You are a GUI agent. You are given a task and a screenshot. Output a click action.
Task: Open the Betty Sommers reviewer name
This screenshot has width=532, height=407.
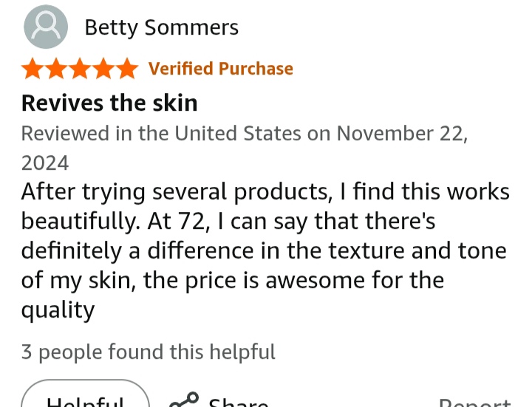coord(161,28)
